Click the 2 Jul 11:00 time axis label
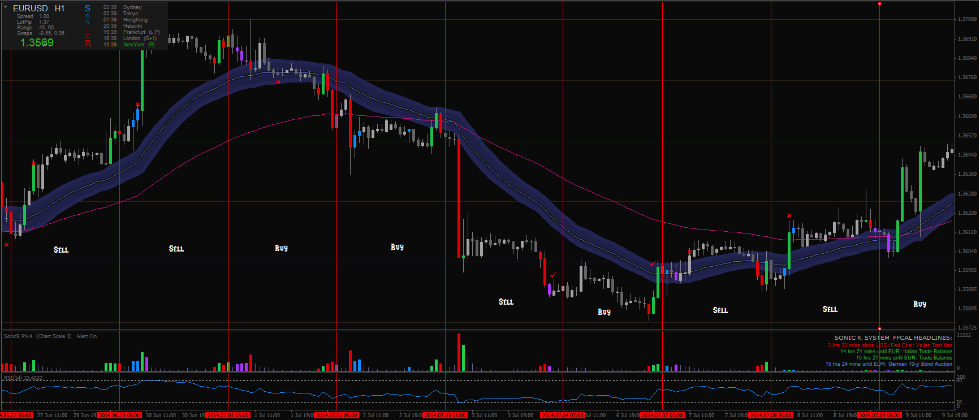The height and width of the screenshot is (420, 980). (376, 415)
